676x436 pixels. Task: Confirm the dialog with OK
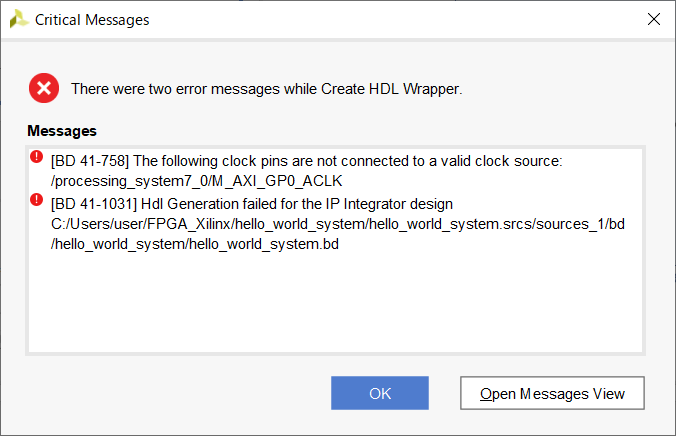pyautogui.click(x=380, y=393)
